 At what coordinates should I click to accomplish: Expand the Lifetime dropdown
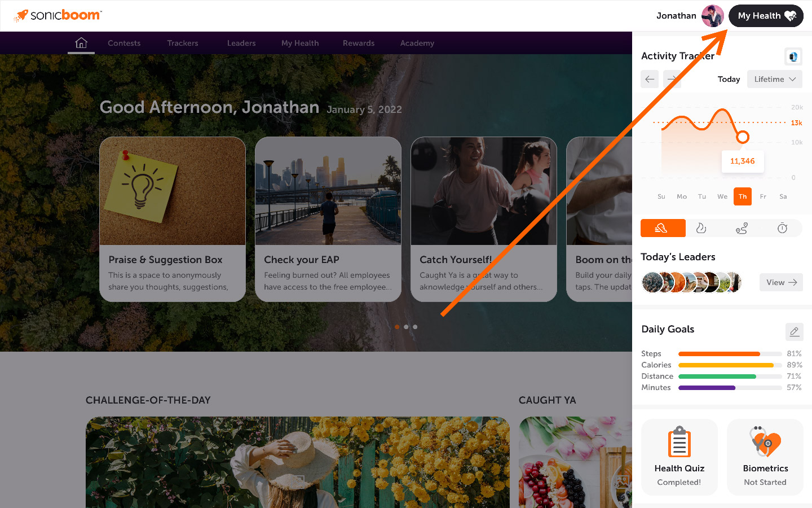pos(775,79)
